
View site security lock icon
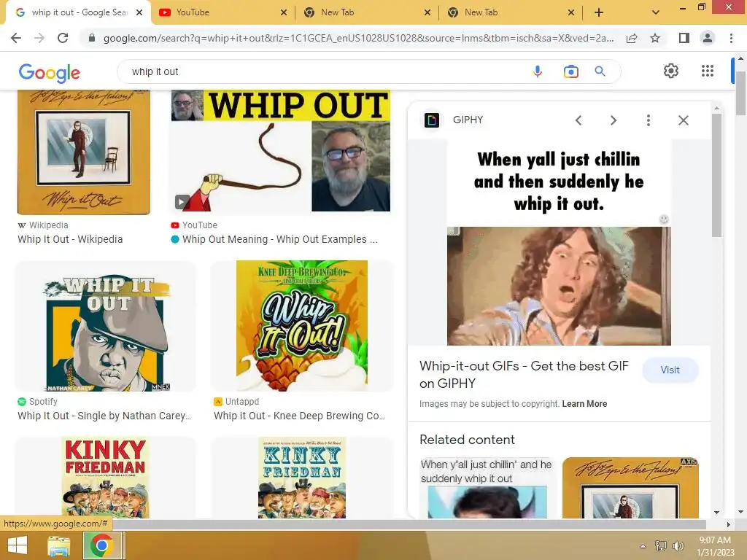click(92, 38)
